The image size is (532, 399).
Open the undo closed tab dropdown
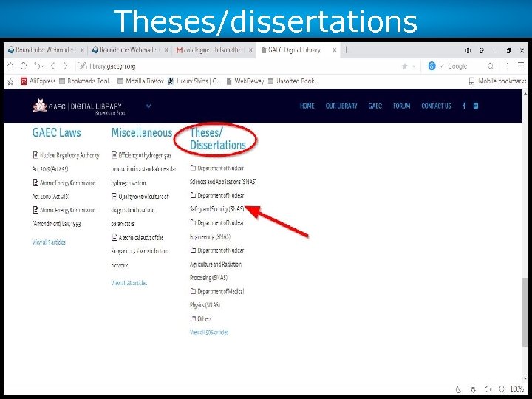tap(38, 66)
